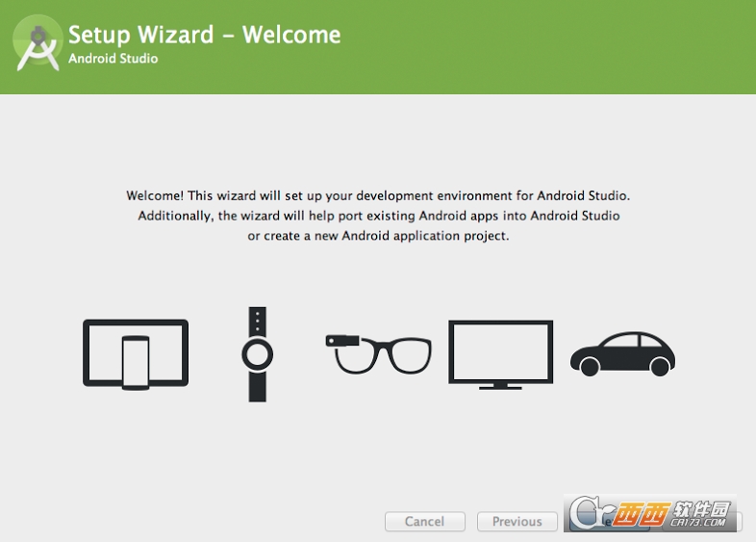
Task: Click the "Additionally, the wizard will help" line
Action: click(x=378, y=216)
